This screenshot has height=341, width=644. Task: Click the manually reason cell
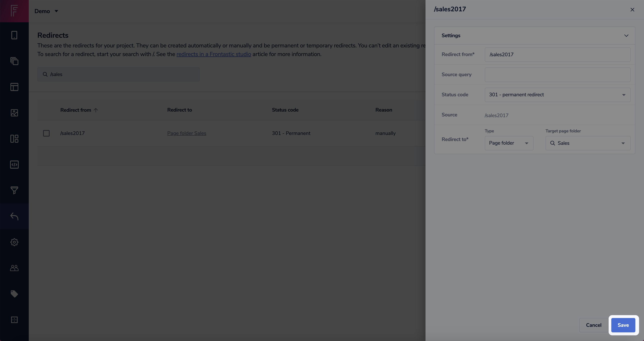385,133
